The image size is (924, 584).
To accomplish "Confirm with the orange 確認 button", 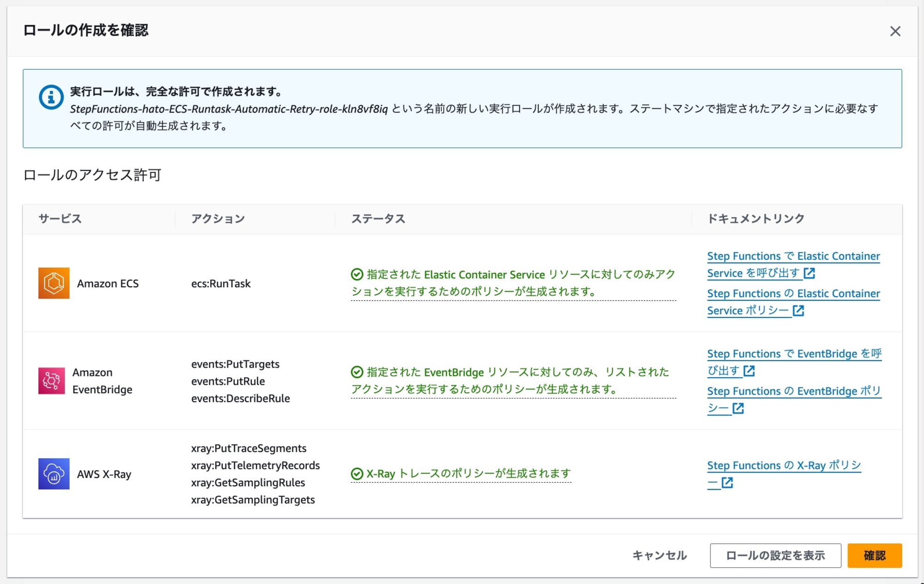I will pyautogui.click(x=875, y=555).
